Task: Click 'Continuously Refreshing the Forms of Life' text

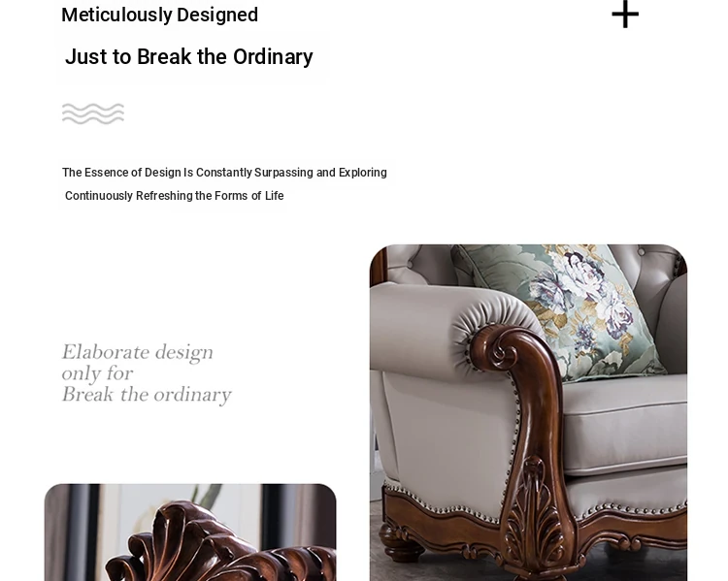Action: 174,196
